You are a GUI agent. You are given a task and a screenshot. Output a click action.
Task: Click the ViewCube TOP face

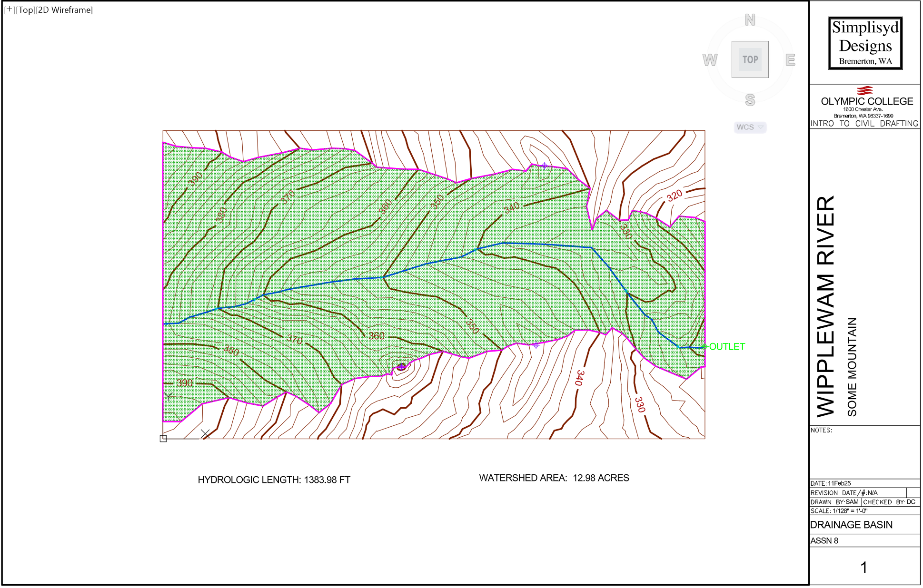(750, 59)
